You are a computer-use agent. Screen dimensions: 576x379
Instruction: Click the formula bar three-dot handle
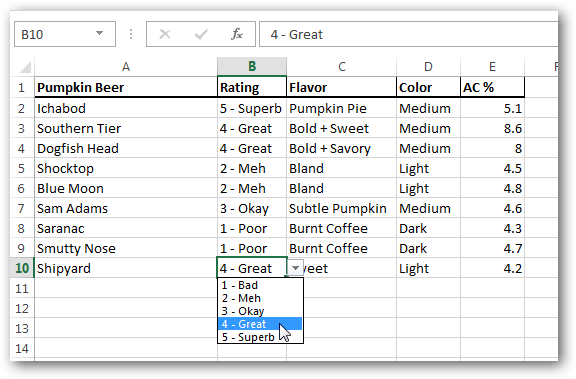click(131, 34)
